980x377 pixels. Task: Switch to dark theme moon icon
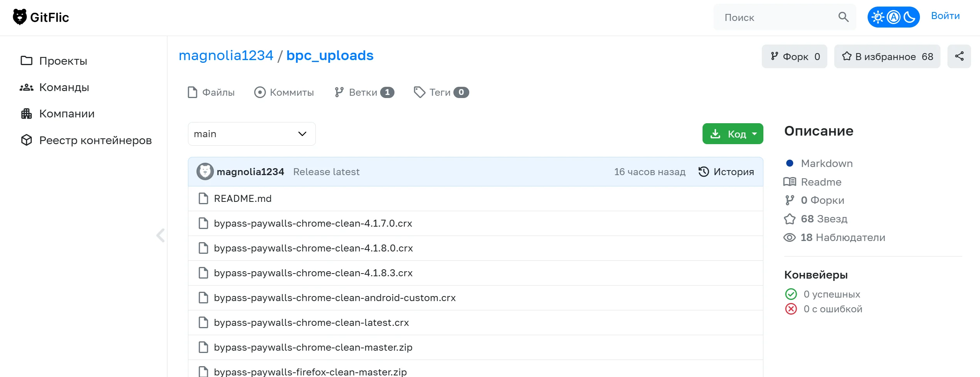pyautogui.click(x=909, y=17)
